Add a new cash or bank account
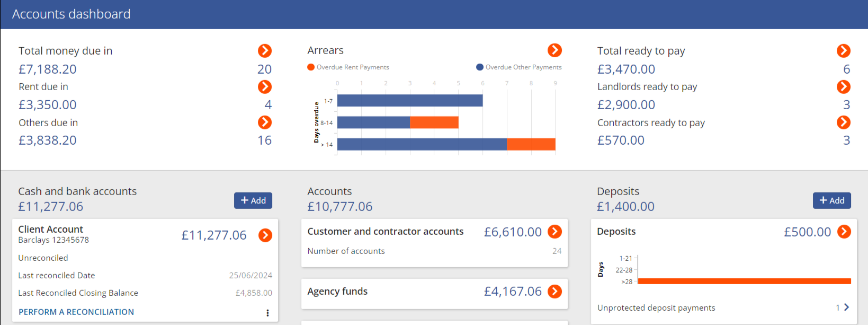Image resolution: width=868 pixels, height=325 pixels. point(253,200)
